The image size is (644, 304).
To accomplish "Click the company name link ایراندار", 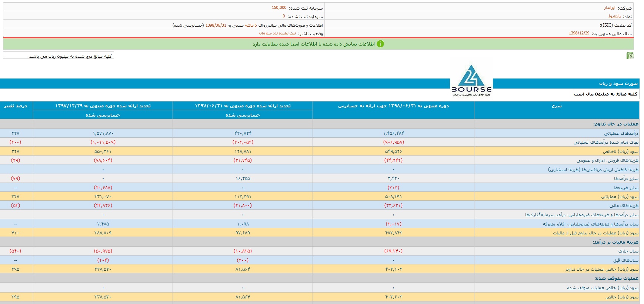I will coord(610,8).
